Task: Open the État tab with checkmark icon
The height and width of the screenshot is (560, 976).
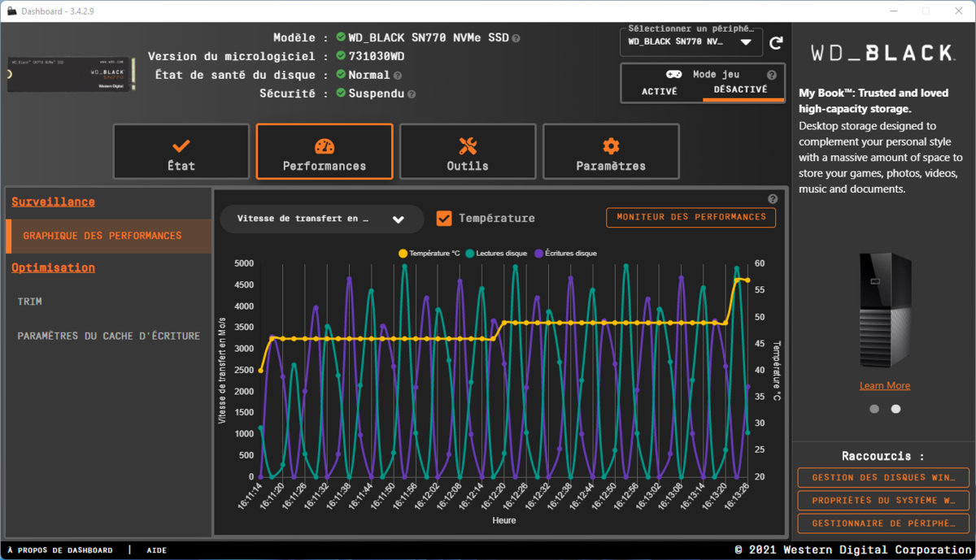Action: [x=181, y=151]
